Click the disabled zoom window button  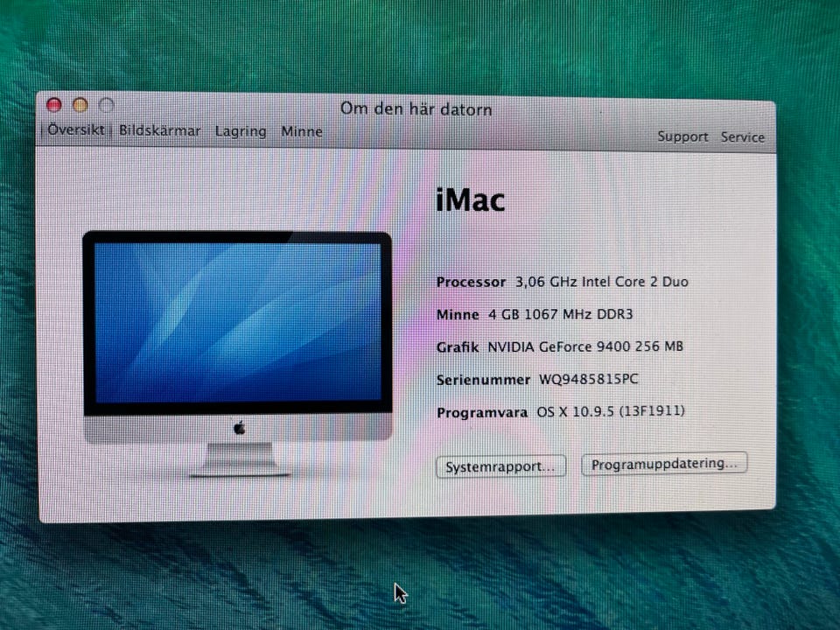tap(107, 106)
